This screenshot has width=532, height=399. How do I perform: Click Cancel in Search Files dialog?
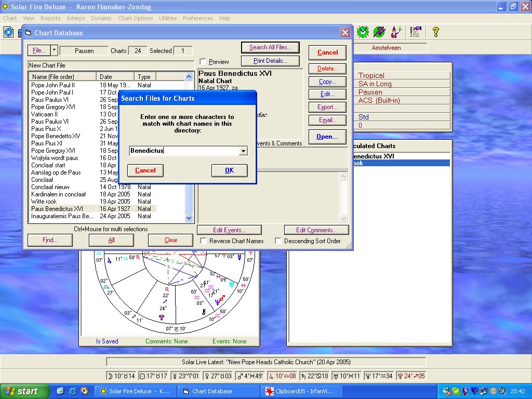tap(145, 170)
